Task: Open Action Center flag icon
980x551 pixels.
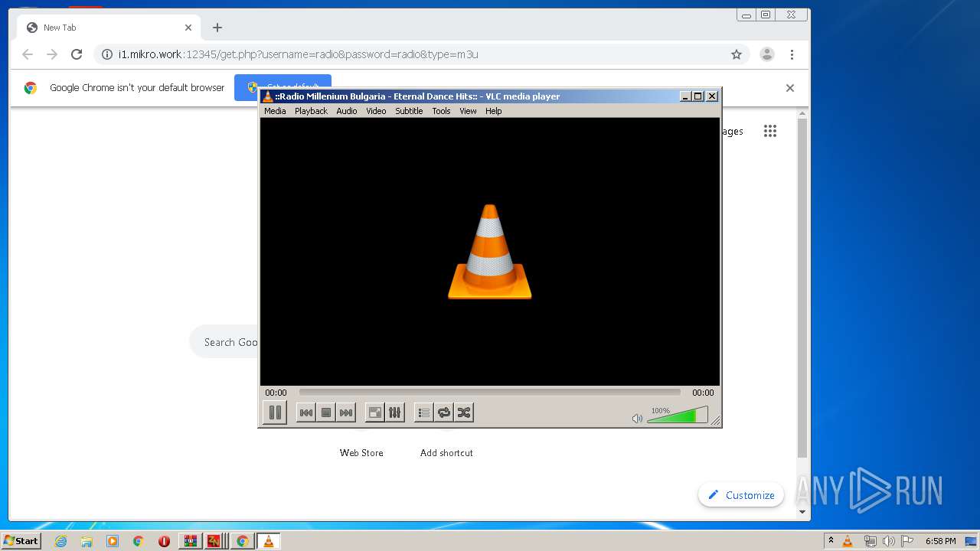Action: click(906, 541)
